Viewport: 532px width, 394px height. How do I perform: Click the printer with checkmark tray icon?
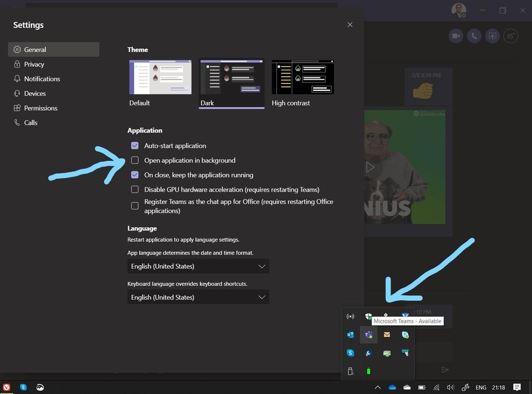387,354
